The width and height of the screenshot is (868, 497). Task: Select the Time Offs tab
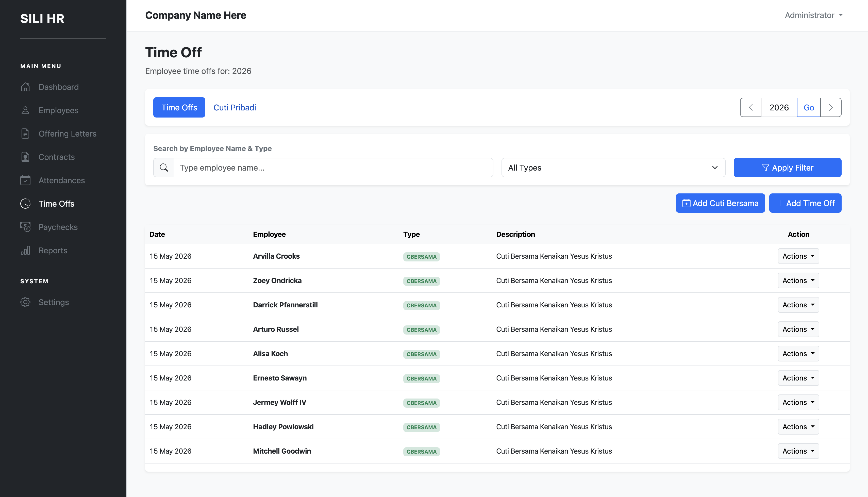click(179, 108)
